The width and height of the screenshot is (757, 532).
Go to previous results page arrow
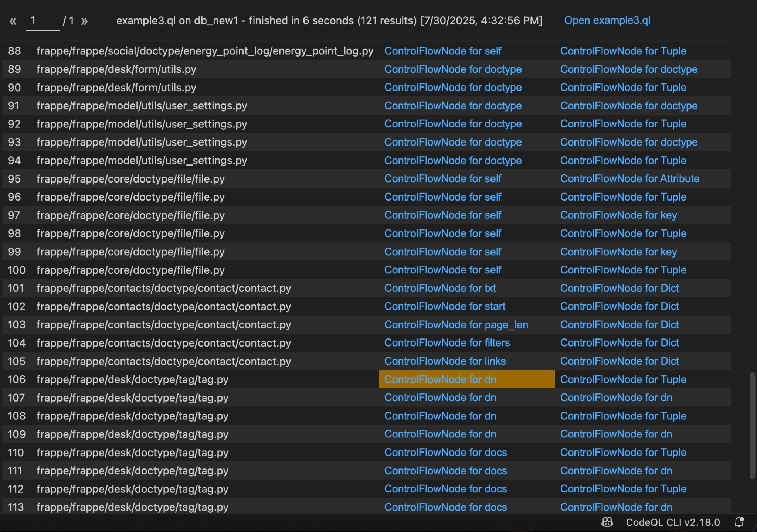pyautogui.click(x=13, y=21)
